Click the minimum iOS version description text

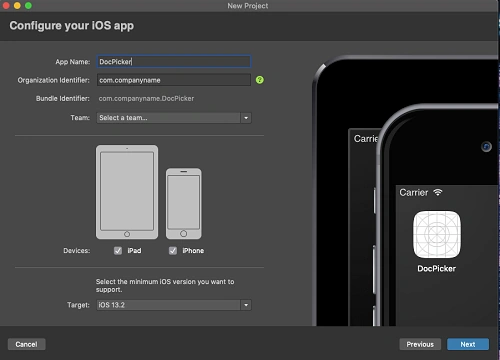(x=165, y=286)
